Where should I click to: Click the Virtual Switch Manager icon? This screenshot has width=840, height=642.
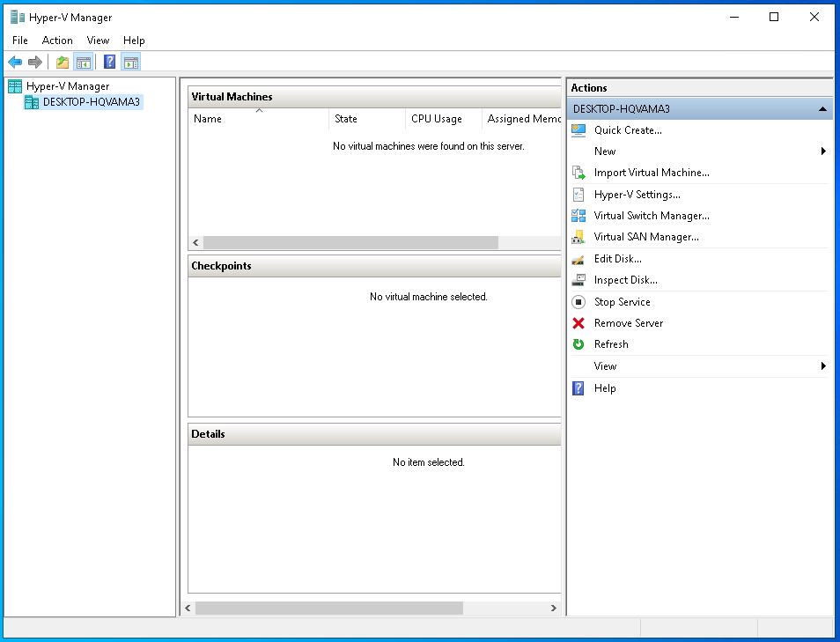pyautogui.click(x=578, y=216)
